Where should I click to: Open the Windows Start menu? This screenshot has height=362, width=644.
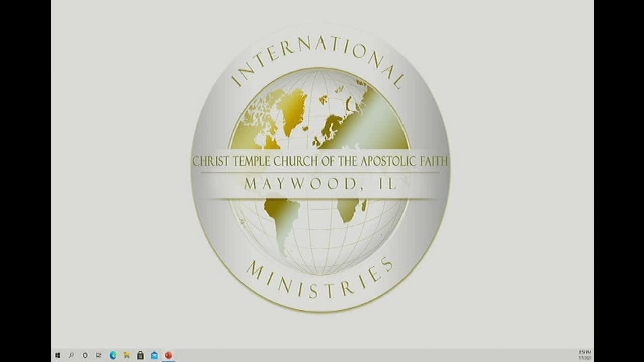[x=58, y=355]
